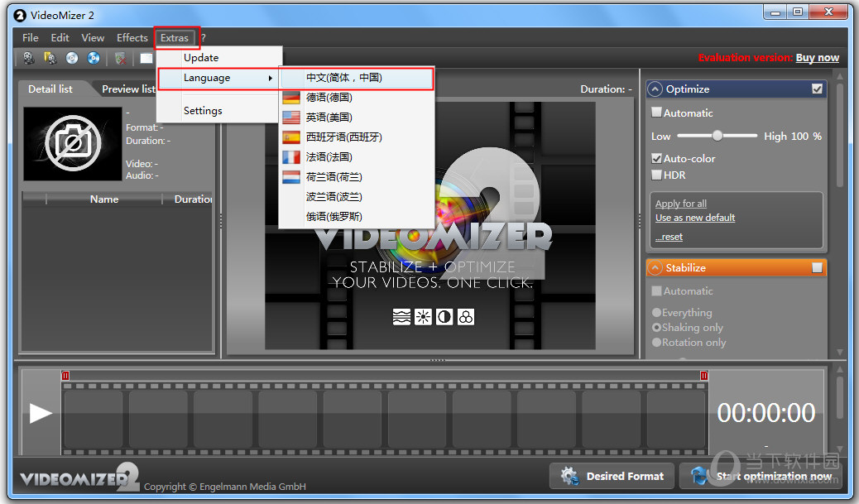This screenshot has height=504, width=859.
Task: Enable Automatic under Optimize
Action: (x=656, y=113)
